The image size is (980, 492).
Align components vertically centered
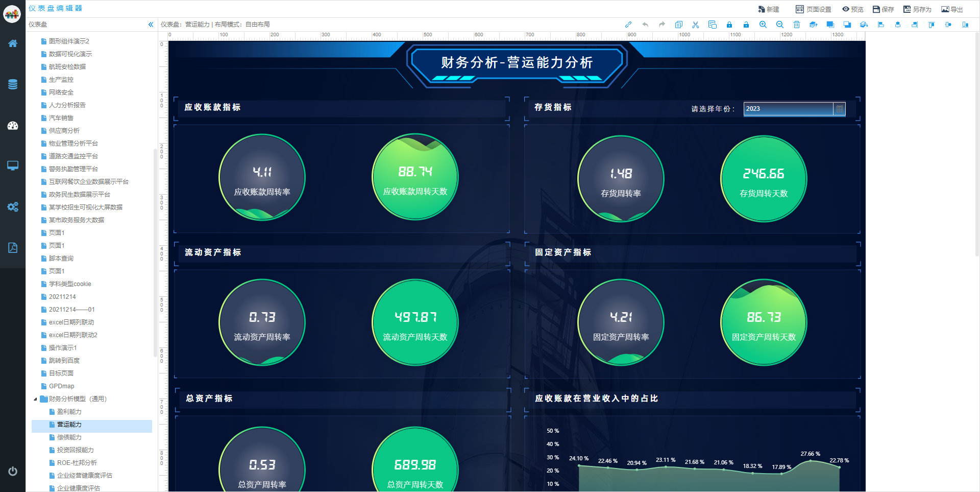tap(948, 25)
